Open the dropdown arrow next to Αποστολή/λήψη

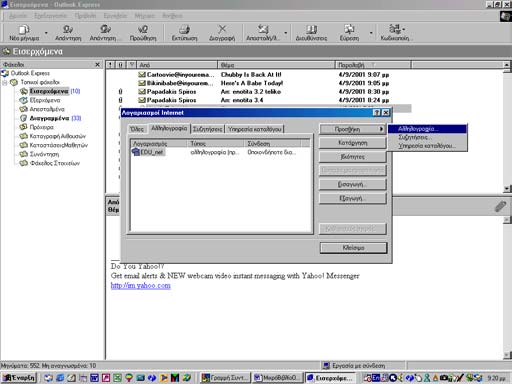286,33
